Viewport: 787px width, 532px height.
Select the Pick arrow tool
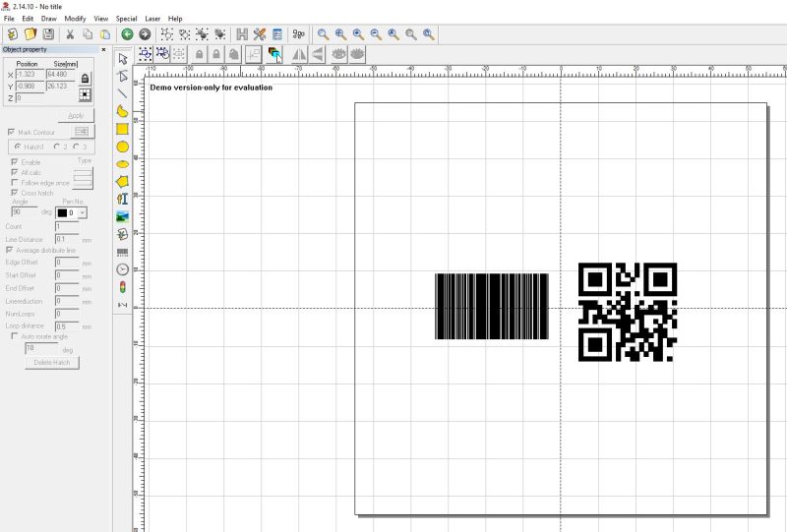[122, 59]
